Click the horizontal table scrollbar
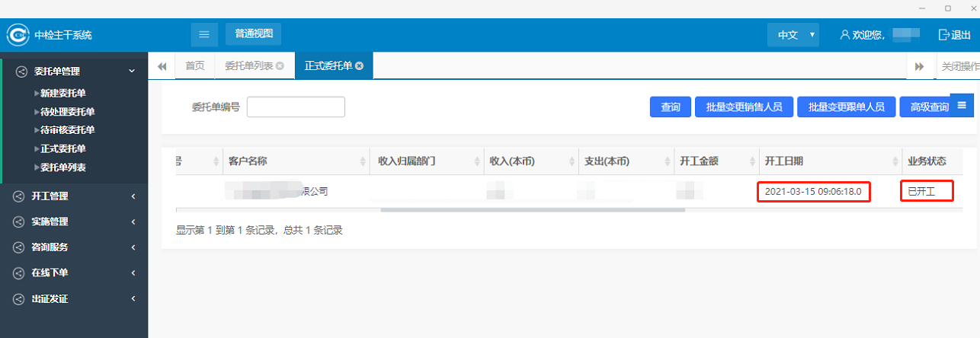The width and height of the screenshot is (980, 338). coord(532,209)
